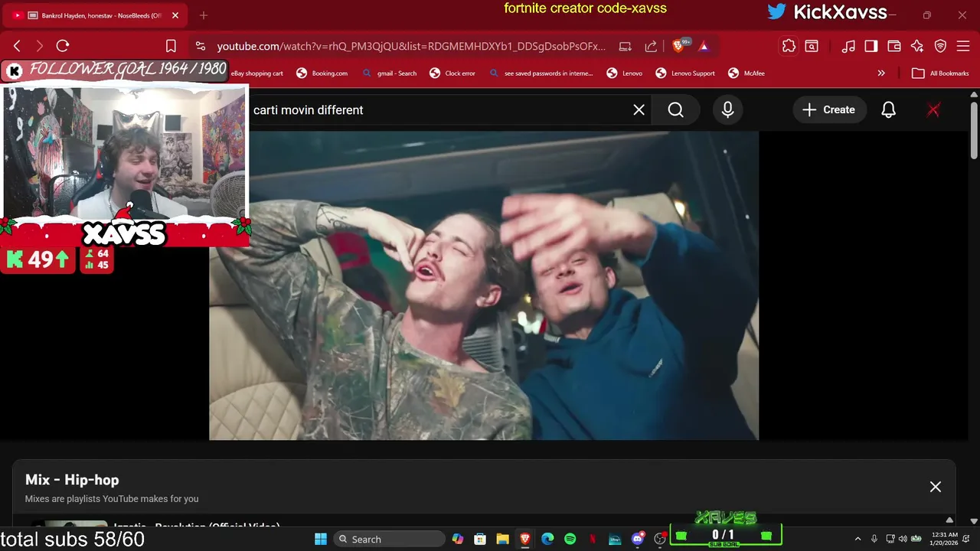This screenshot has height=551, width=980.
Task: Open Microsoft Edge from taskbar
Action: 547,539
